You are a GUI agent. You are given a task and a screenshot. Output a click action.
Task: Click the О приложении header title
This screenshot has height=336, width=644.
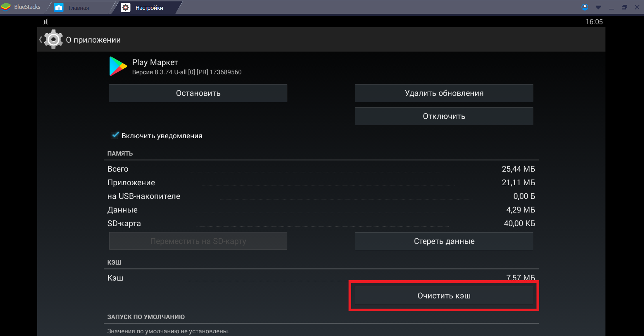pos(93,40)
